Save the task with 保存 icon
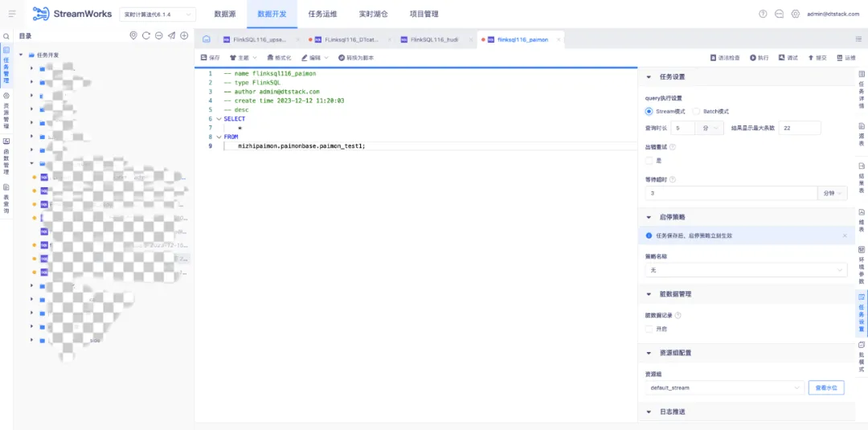 pos(211,58)
